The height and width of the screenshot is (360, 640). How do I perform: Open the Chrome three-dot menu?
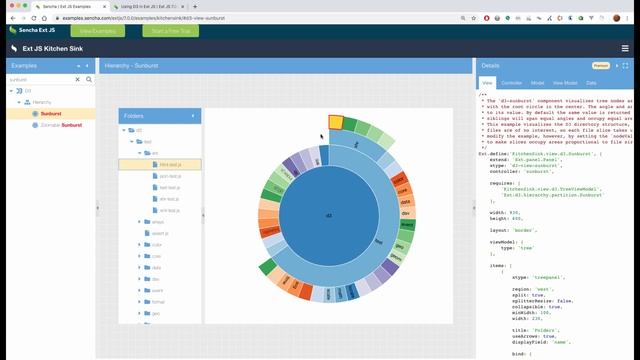(628, 18)
